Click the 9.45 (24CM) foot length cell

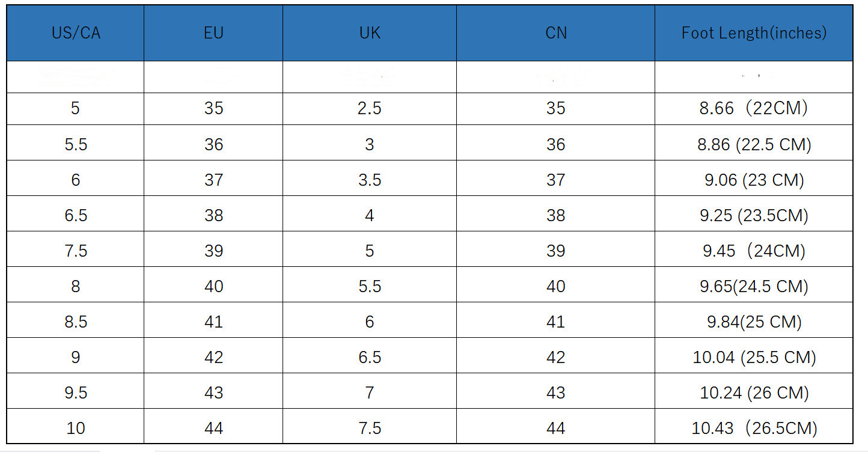754,251
